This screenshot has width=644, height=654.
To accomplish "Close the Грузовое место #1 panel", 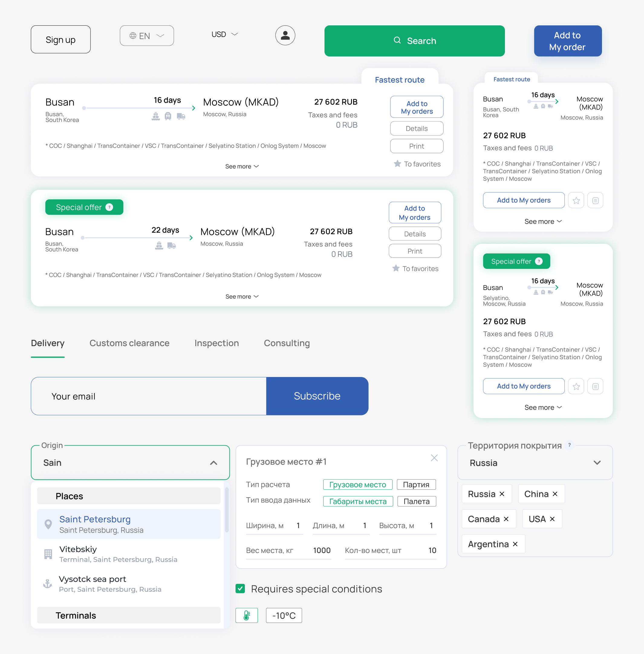I will pyautogui.click(x=434, y=458).
